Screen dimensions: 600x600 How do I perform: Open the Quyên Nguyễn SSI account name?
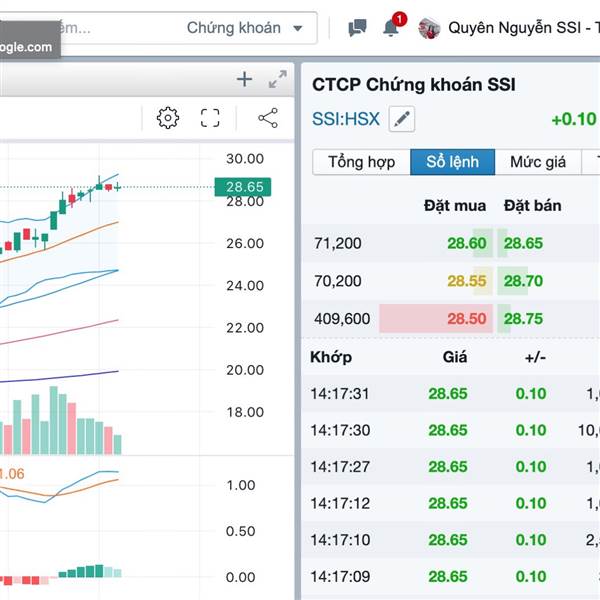click(524, 28)
